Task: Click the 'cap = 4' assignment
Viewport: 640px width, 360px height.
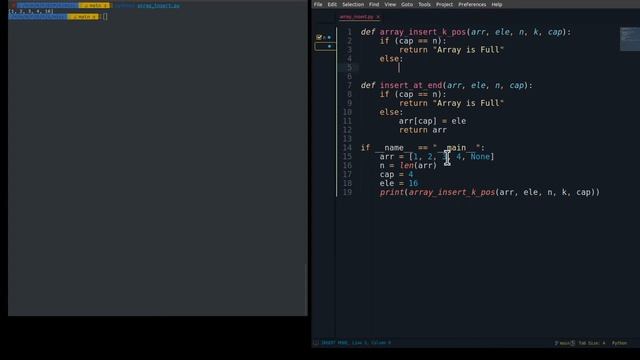Action: 396,174
